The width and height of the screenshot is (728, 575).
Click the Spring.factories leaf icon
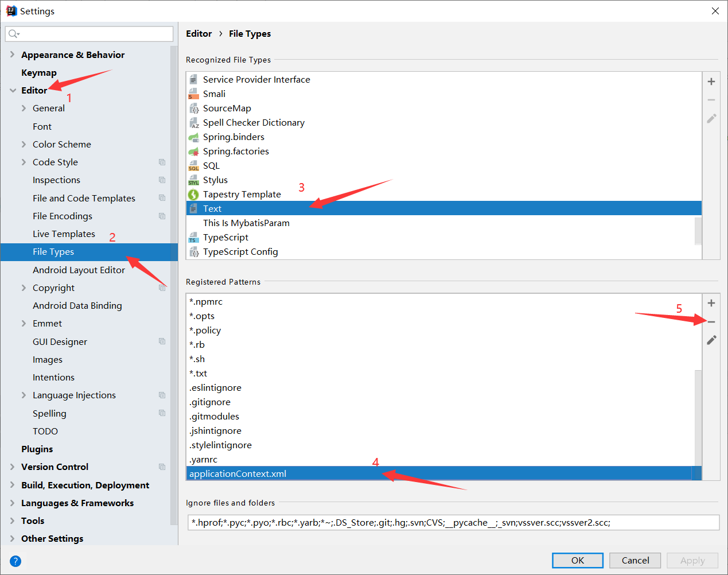click(194, 151)
